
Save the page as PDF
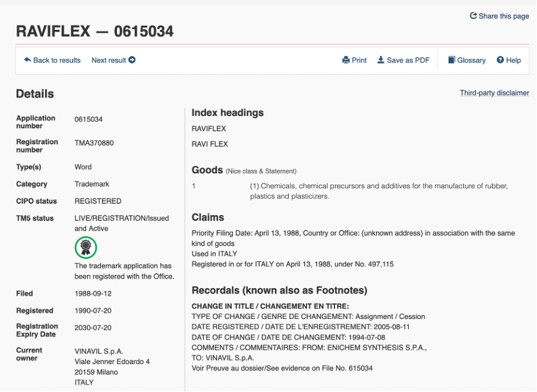pyautogui.click(x=403, y=60)
